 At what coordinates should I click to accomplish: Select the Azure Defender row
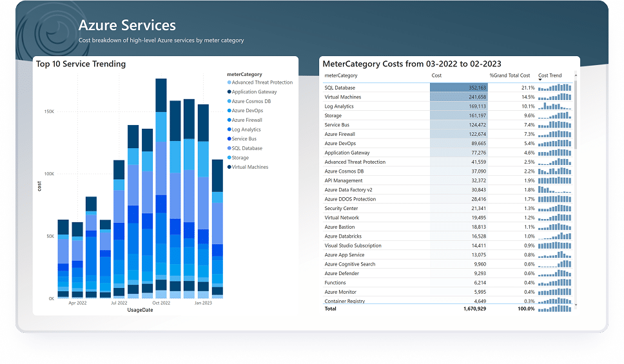(x=448, y=273)
